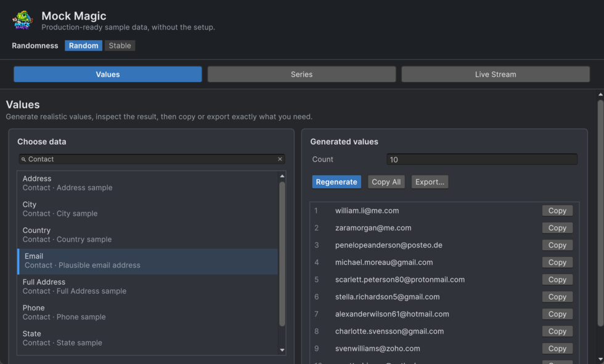
Task: Copy william.li@me.com value
Action: (x=557, y=211)
